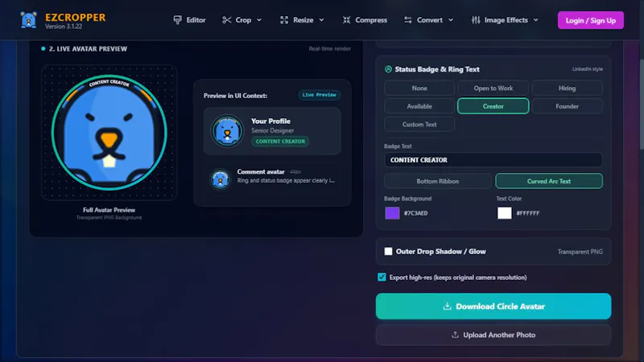Select the Hiring badge option

pos(568,88)
